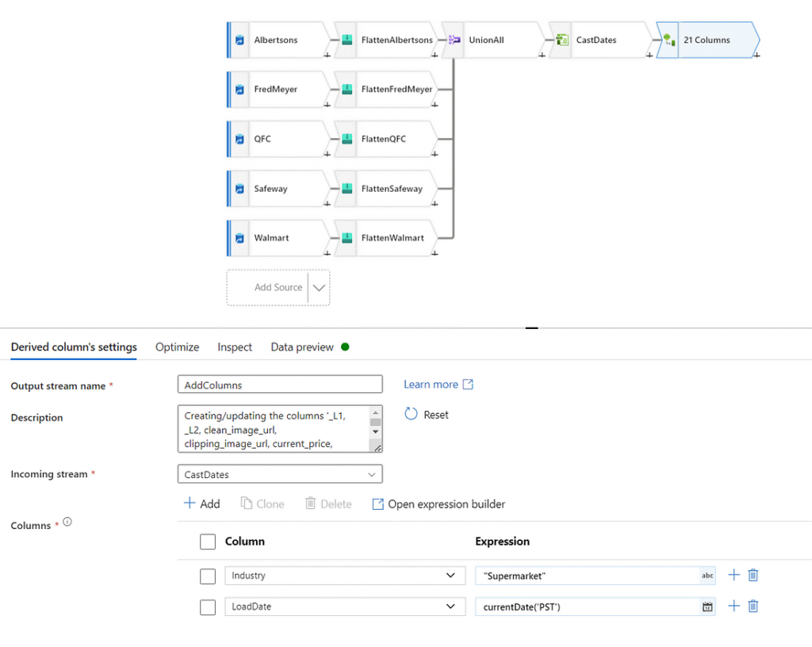Open the Optimize tab
Image resolution: width=812 pixels, height=647 pixels.
(177, 346)
